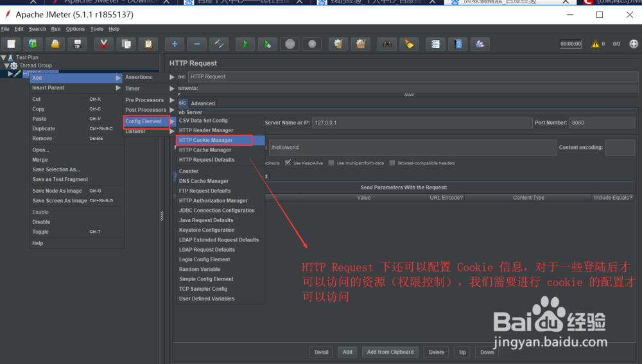Click the Add parameter button

click(347, 352)
